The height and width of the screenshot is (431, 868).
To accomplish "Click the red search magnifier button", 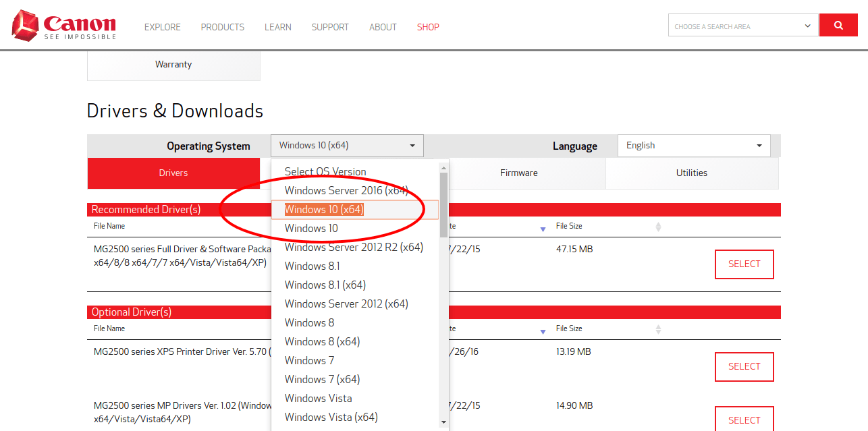I will 838,26.
